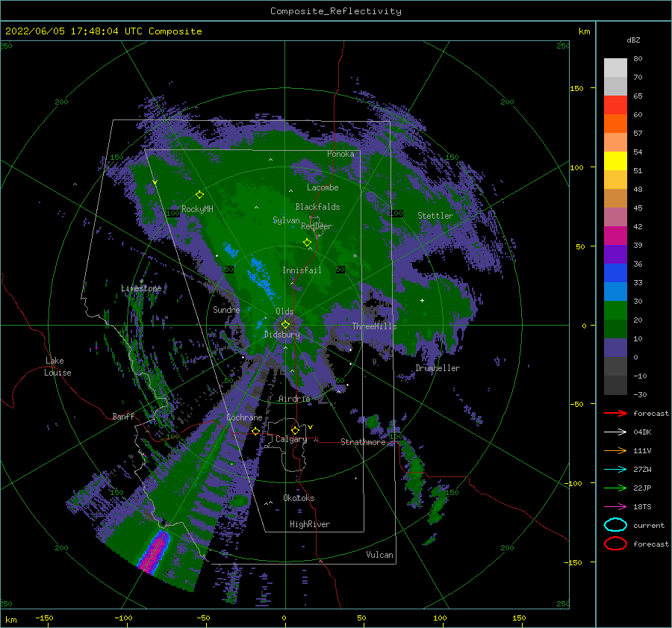Click the Strathmore label
672x628 pixels.
[363, 442]
